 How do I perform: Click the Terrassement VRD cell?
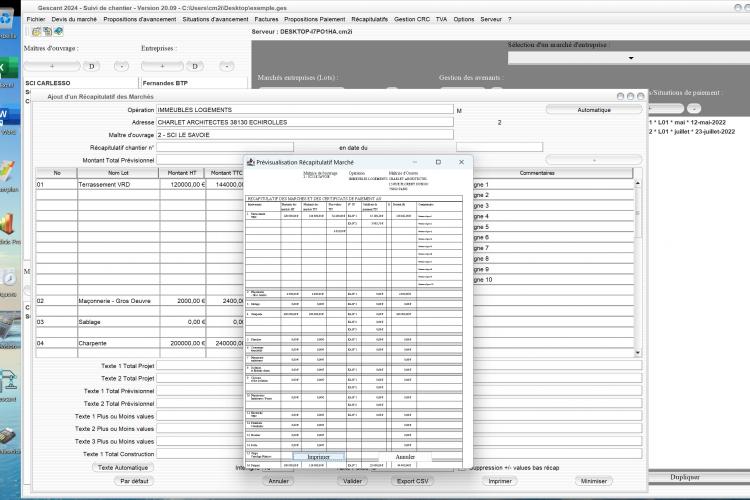[118, 184]
